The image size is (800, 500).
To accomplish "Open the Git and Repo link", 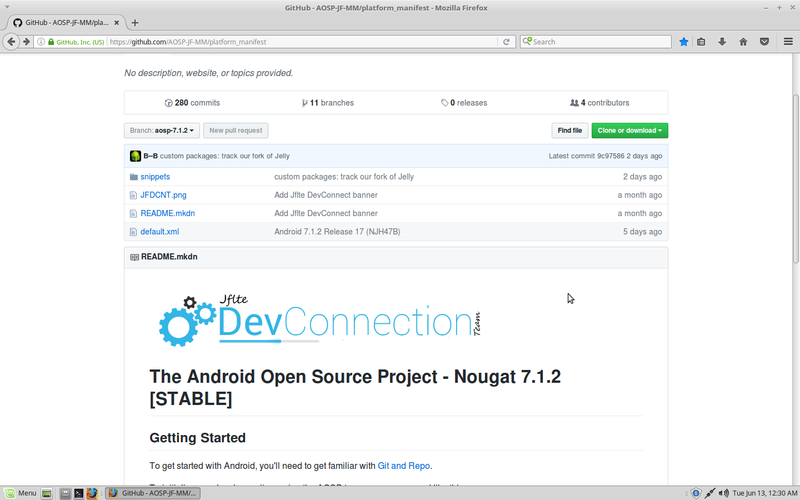I will point(404,466).
